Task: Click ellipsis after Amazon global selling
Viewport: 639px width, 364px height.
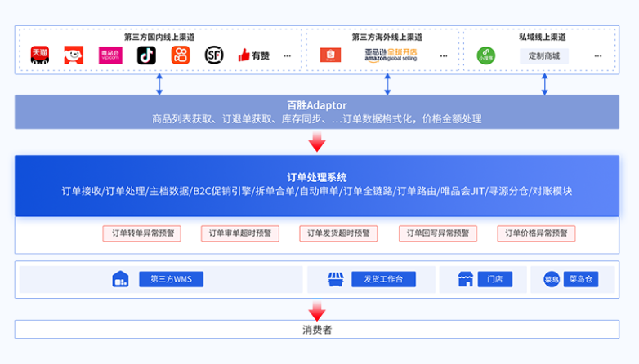Action: [x=444, y=56]
